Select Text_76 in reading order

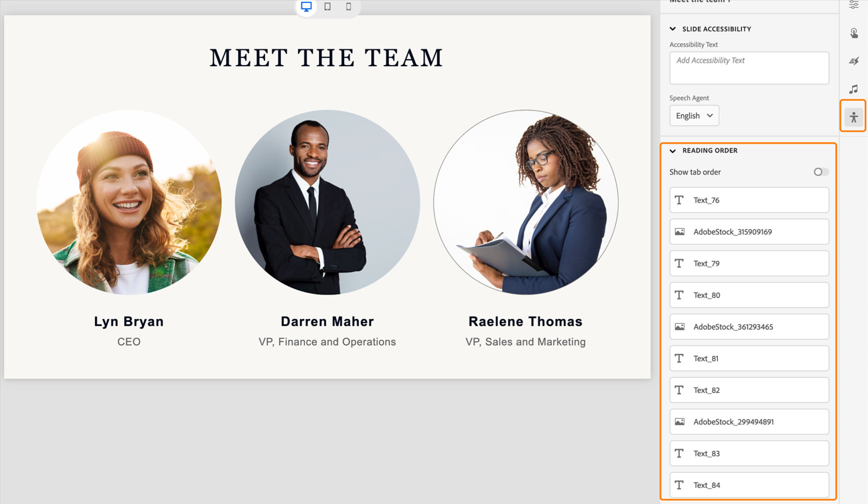(x=748, y=200)
